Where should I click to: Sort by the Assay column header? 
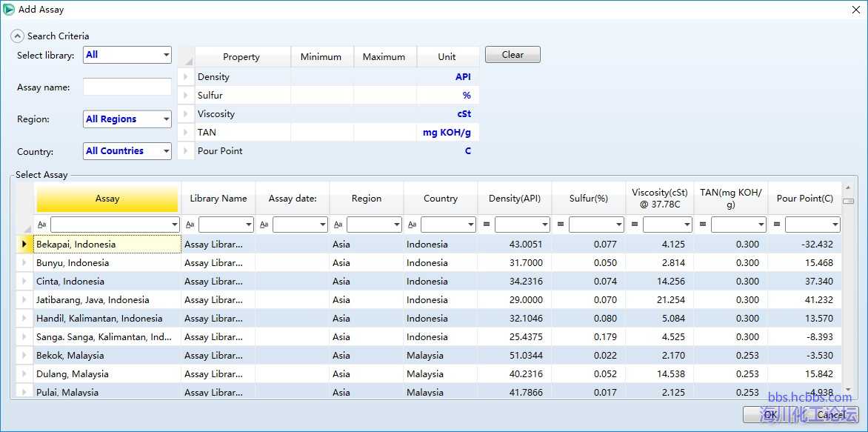point(107,199)
